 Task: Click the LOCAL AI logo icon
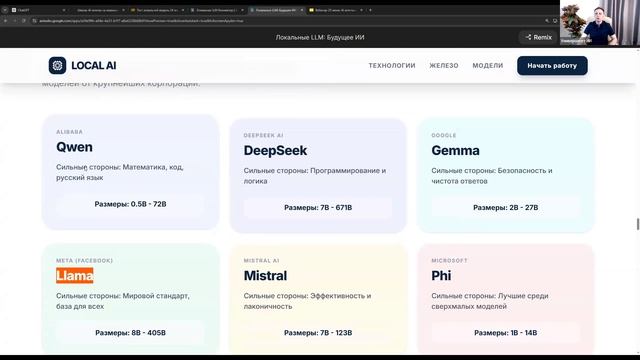point(57,65)
